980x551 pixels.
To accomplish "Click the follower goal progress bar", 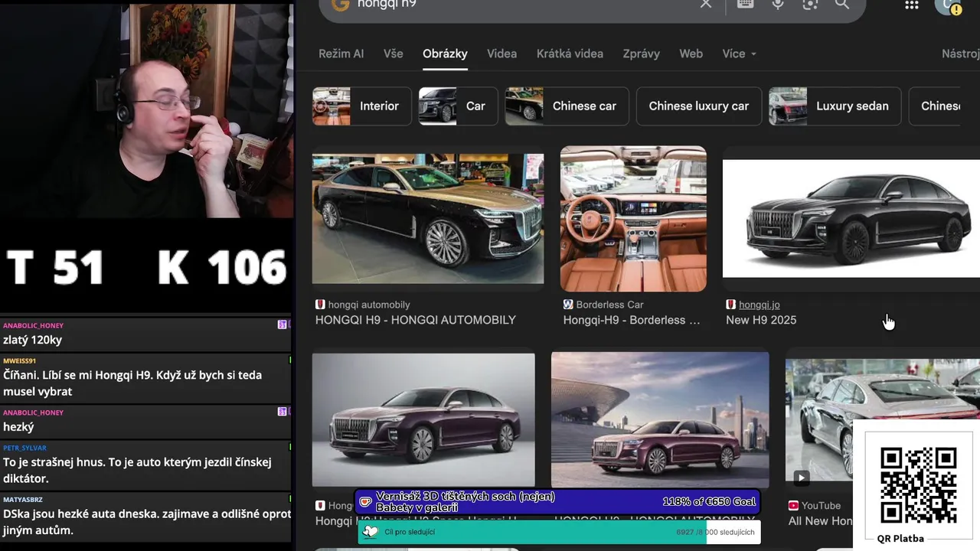I will pyautogui.click(x=559, y=532).
